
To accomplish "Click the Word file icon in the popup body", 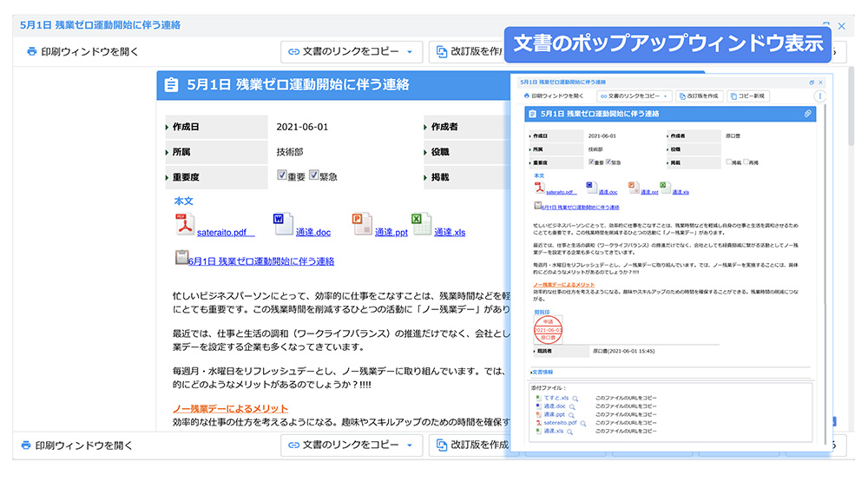I will point(590,188).
